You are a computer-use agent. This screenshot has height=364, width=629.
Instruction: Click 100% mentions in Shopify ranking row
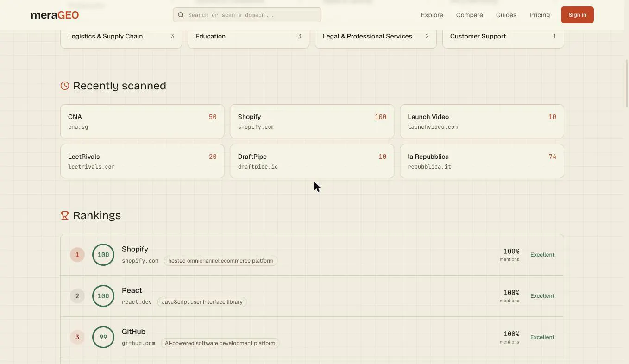coord(509,255)
